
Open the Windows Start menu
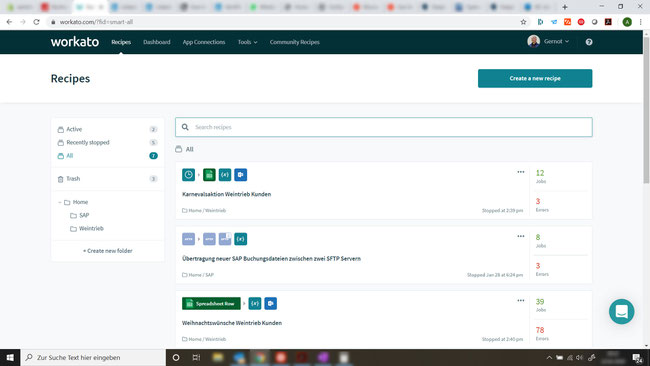(x=10, y=357)
